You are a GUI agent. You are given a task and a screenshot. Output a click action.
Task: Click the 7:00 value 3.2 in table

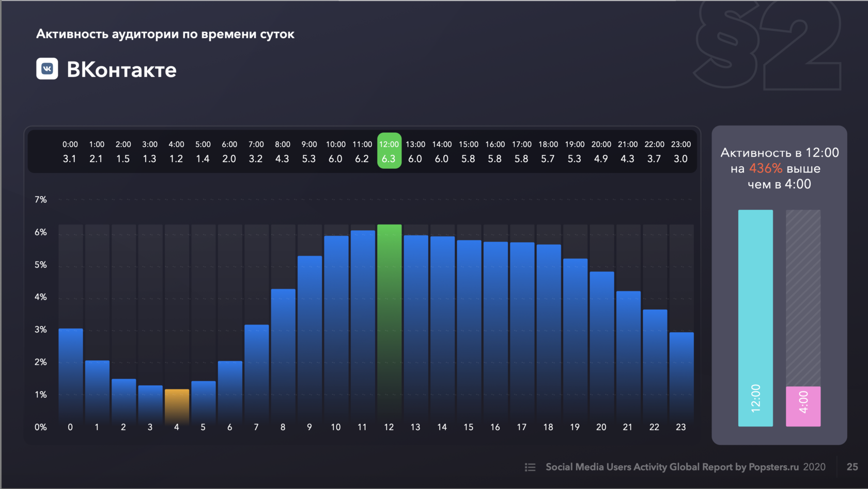point(256,159)
